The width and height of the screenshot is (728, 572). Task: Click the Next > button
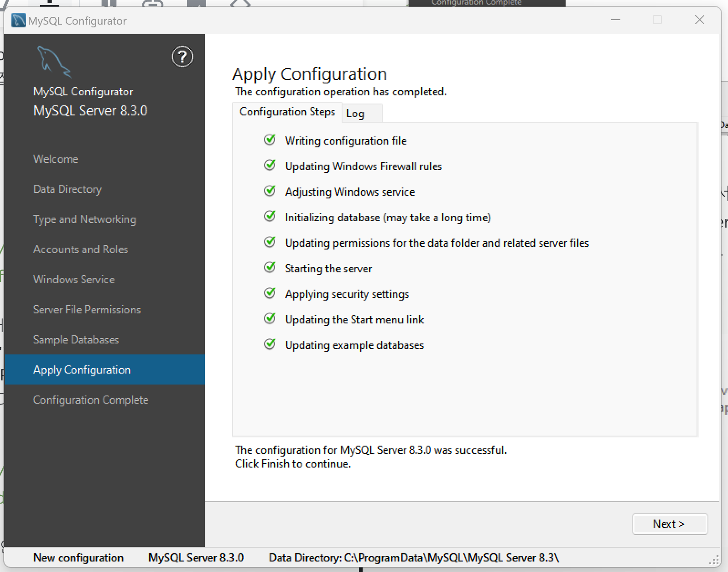(670, 524)
